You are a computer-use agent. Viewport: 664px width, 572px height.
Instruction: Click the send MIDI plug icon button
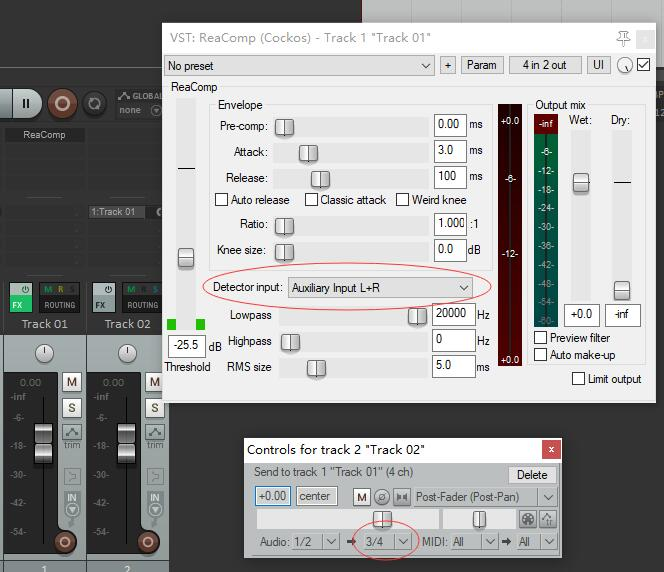(528, 519)
